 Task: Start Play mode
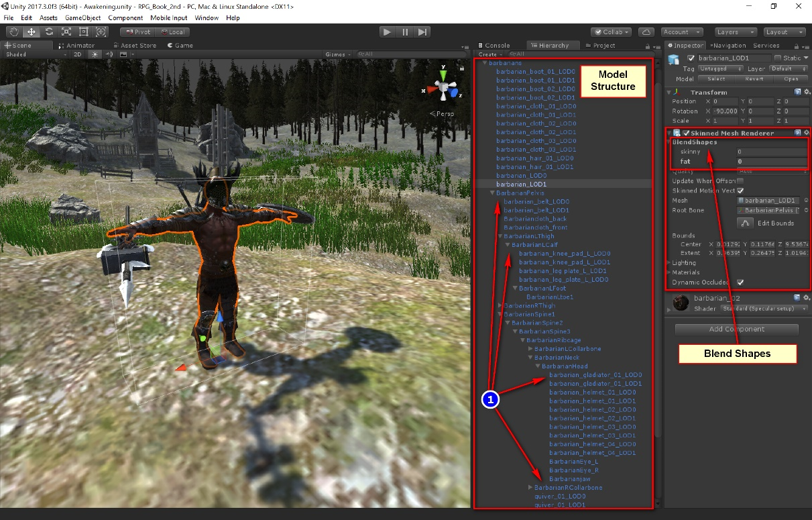pyautogui.click(x=387, y=32)
